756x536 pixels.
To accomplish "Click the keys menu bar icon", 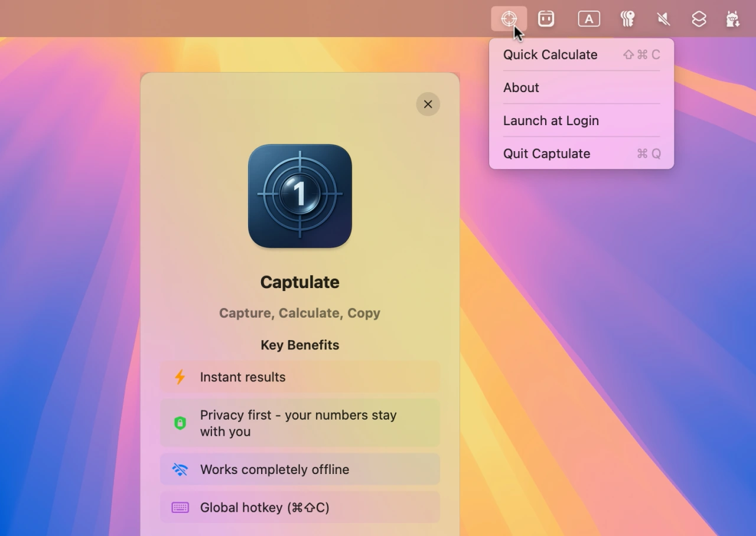I will (x=627, y=18).
